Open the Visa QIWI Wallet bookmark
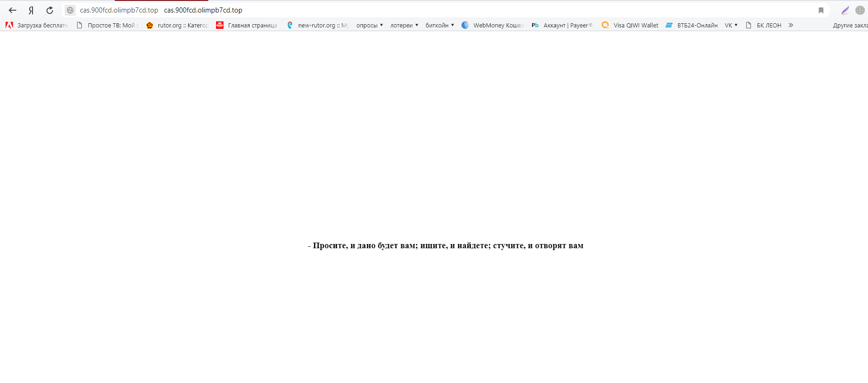The width and height of the screenshot is (868, 383). (630, 25)
